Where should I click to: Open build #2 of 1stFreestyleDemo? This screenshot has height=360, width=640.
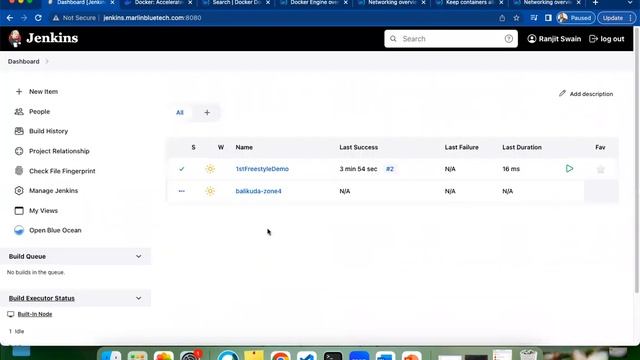[390, 169]
